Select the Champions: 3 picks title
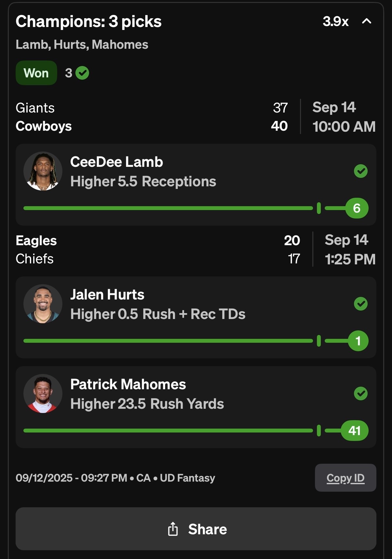392x559 pixels. (x=88, y=21)
